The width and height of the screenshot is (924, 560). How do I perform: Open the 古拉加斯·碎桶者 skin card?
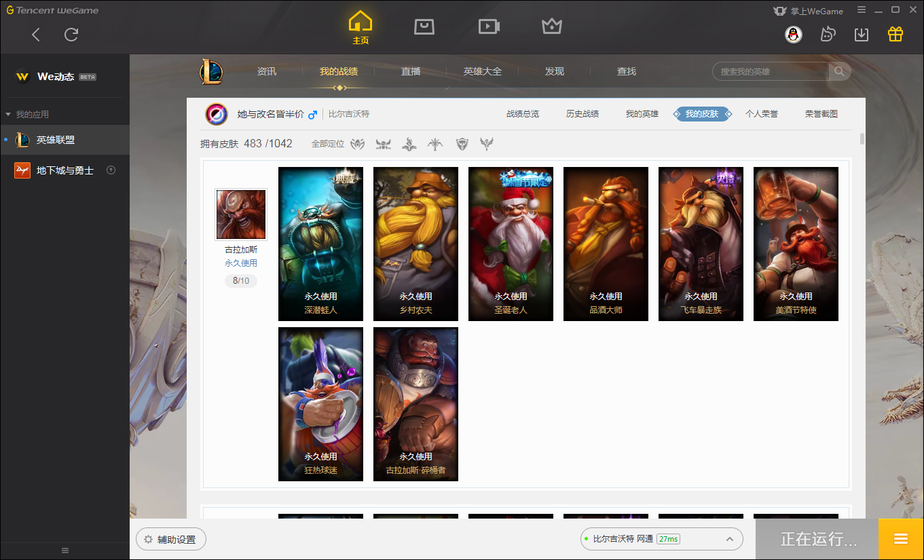tap(415, 404)
